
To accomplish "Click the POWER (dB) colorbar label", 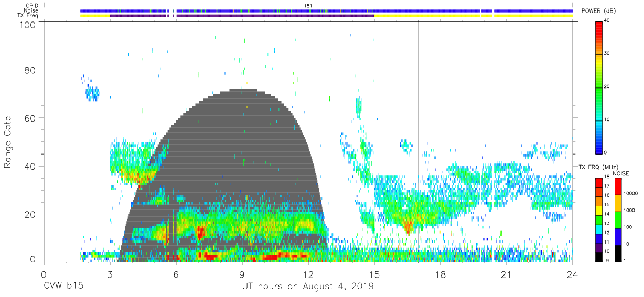I will point(598,11).
